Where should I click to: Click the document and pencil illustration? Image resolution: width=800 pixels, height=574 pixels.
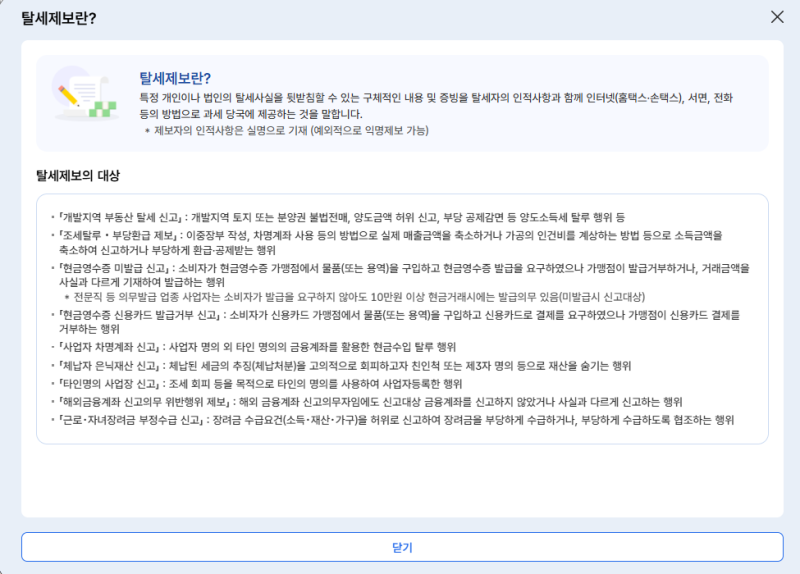[x=86, y=95]
